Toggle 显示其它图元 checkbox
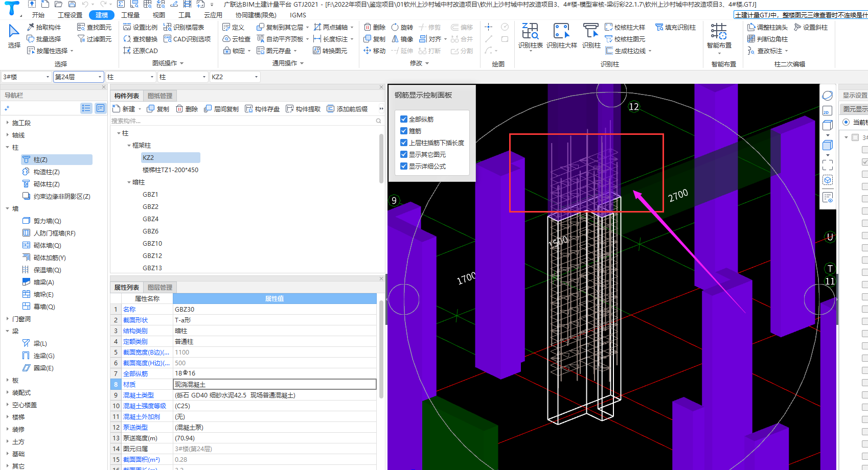Screen dimensions: 868x470 coord(404,154)
